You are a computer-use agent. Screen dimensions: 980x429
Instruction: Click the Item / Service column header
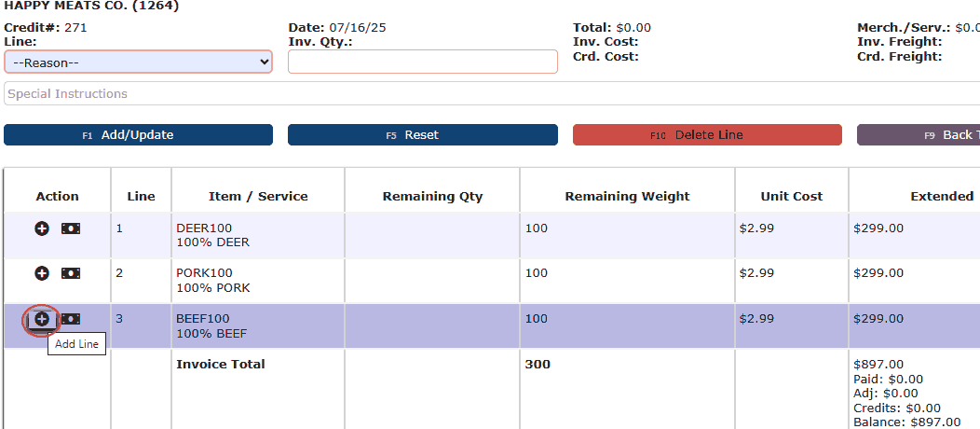pos(258,197)
